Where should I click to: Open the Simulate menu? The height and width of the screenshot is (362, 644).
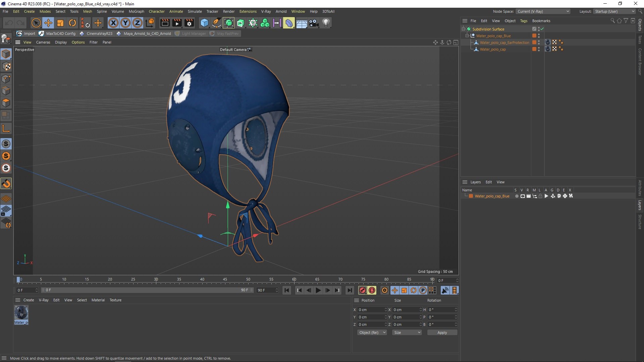pos(195,11)
